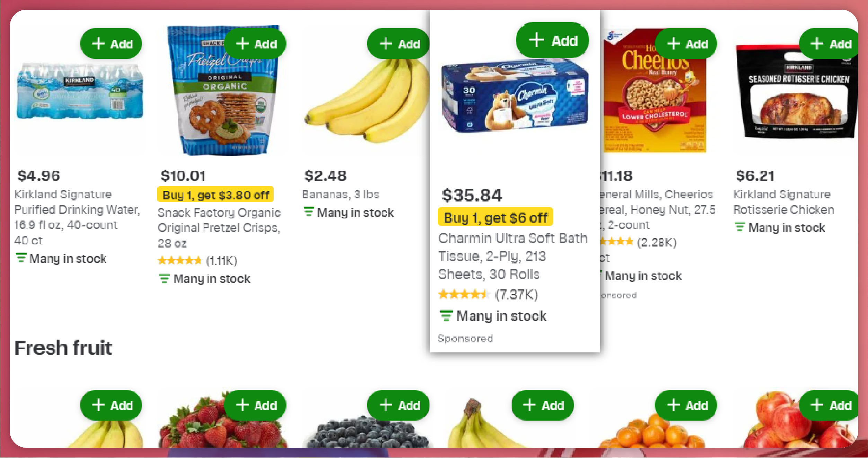Open Charmin Ultra Soft Bath Tissue title link
Viewport: 868px width, 458px height.
[513, 256]
